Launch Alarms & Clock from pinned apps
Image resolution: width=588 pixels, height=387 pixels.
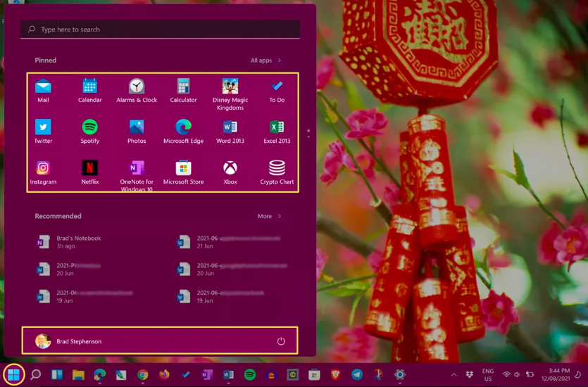point(137,90)
